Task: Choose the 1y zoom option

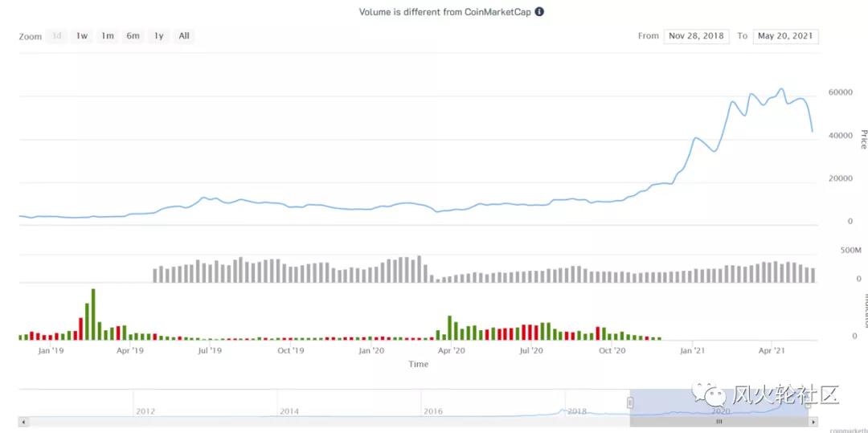Action: (159, 36)
